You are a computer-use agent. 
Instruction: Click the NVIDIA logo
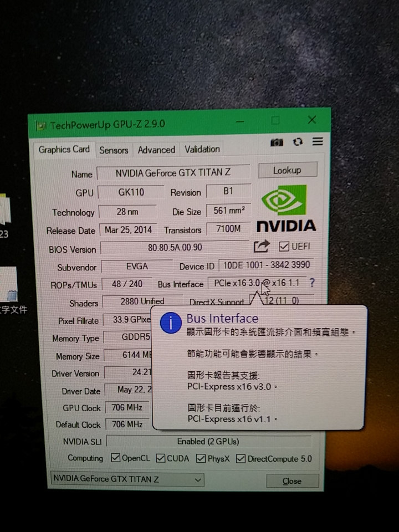tap(286, 209)
